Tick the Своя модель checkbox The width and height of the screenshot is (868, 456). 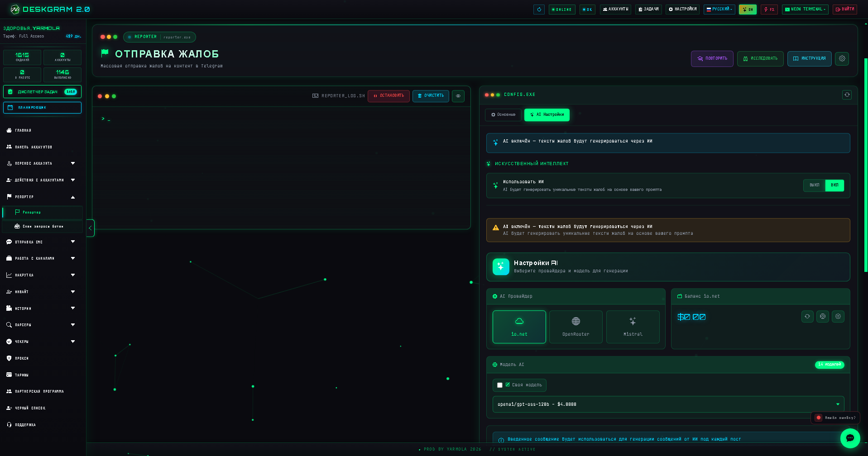click(x=500, y=385)
